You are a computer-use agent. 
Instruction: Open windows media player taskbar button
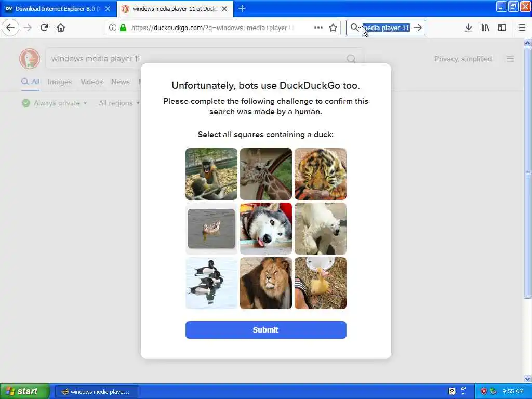coord(96,392)
